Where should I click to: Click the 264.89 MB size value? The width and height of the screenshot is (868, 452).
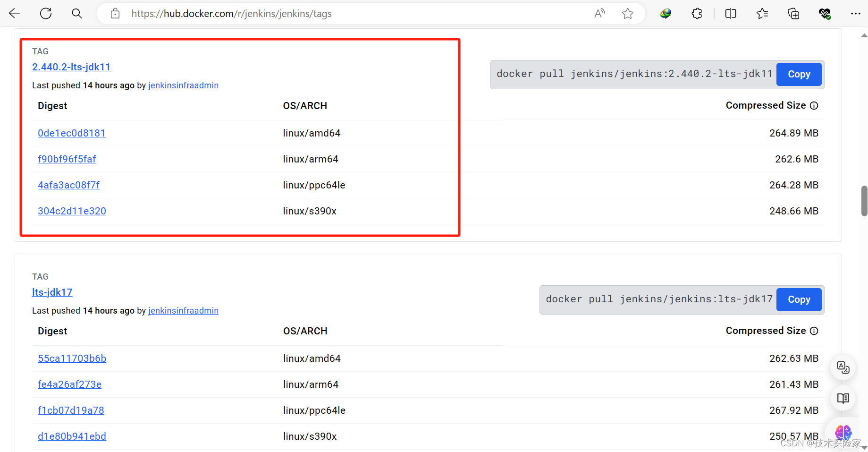tap(794, 133)
